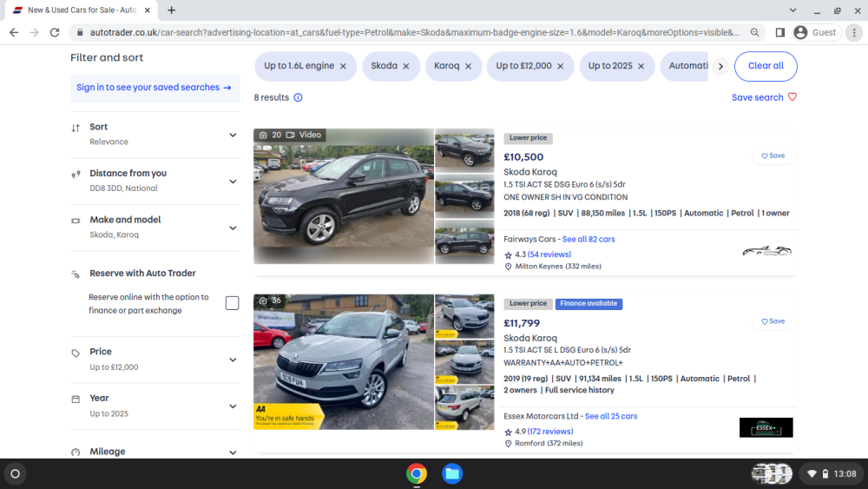Open See all 82 cars link

[x=589, y=239]
